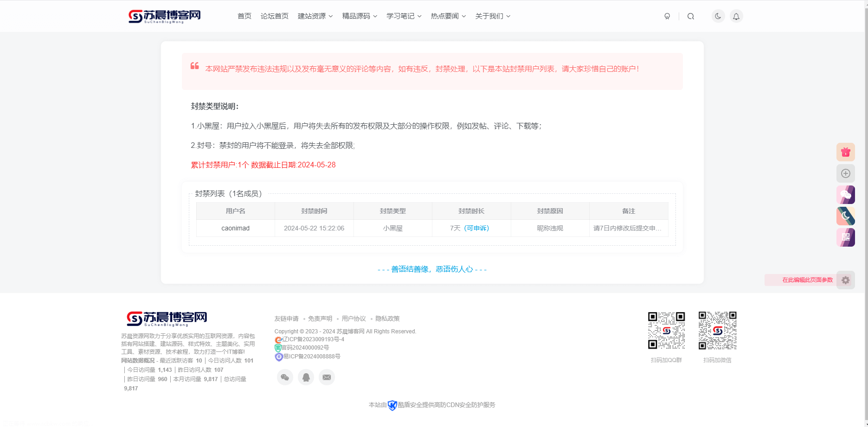Open the WeChat floating sidebar icon

pyautogui.click(x=846, y=195)
